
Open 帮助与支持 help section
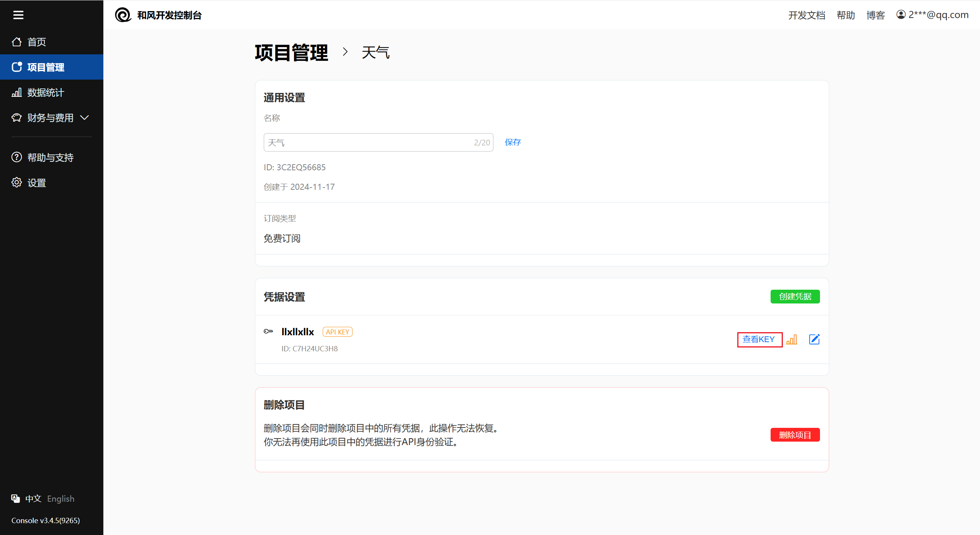50,157
